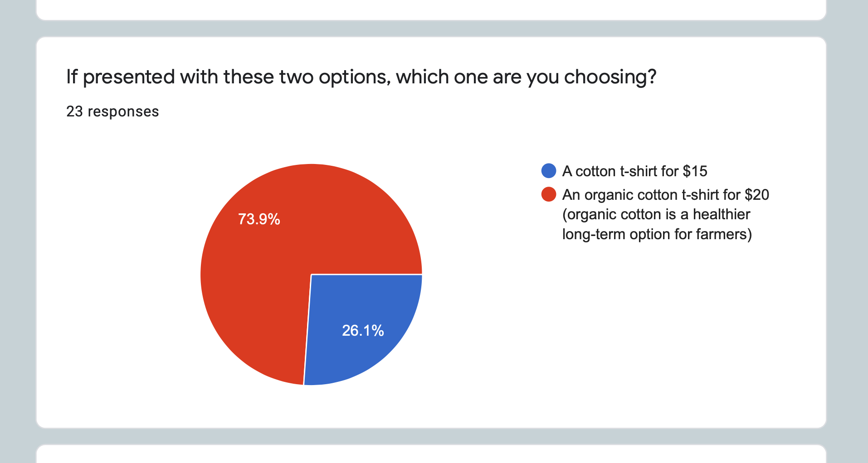Click the center point of the pie chart
This screenshot has width=868, height=463.
[311, 275]
